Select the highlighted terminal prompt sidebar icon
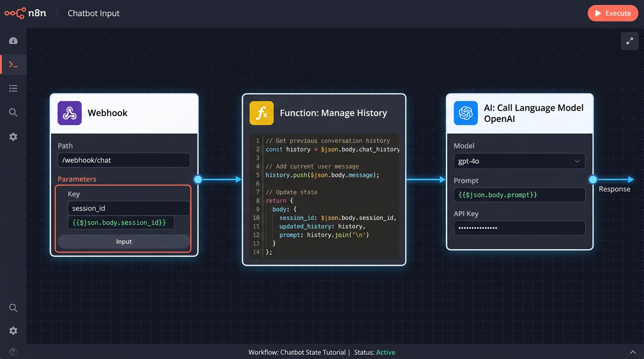644x359 pixels. pos(13,65)
